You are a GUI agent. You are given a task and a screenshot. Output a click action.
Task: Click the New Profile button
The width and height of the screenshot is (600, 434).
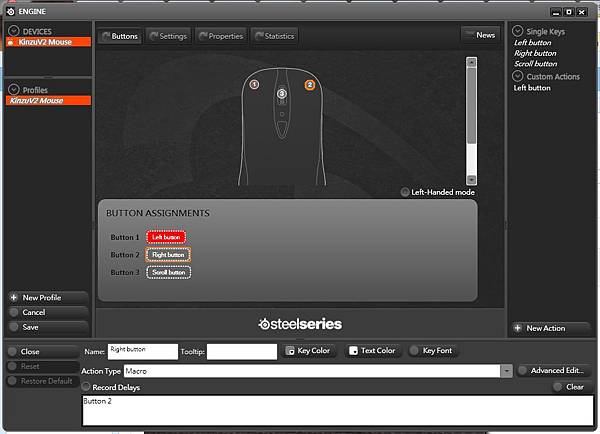pos(48,298)
